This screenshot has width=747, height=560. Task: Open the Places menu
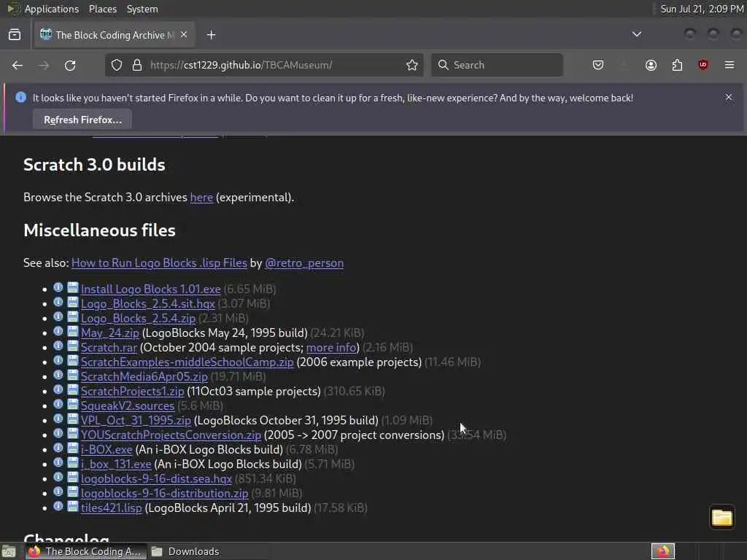[103, 9]
